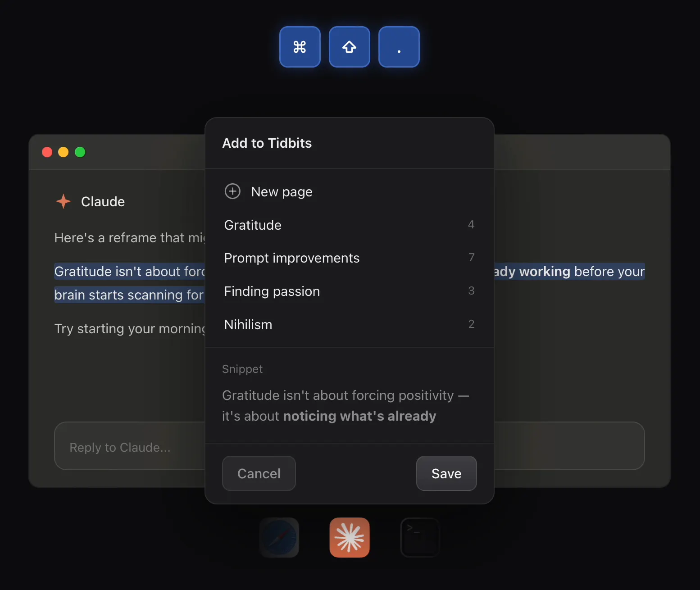Select the Nihilism page

click(x=350, y=325)
